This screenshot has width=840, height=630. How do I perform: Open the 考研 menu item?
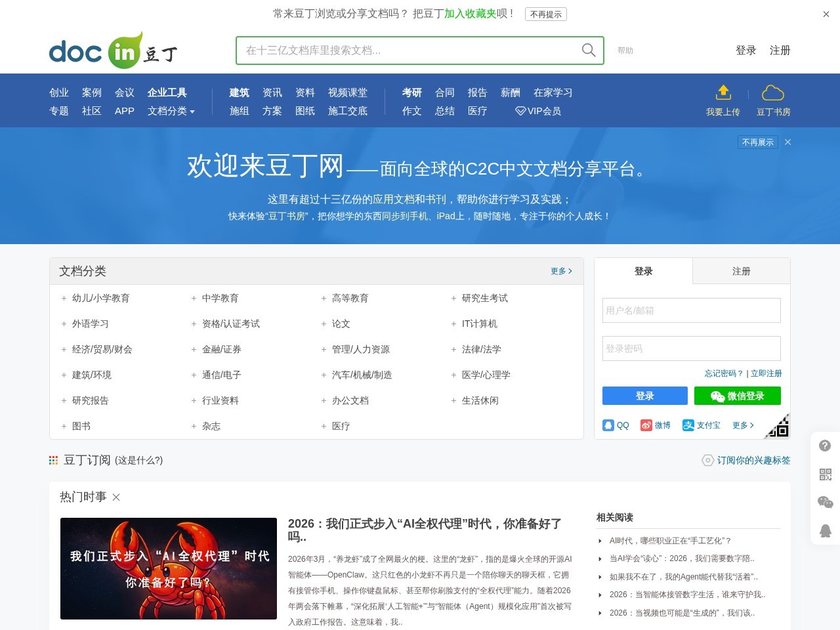pos(411,93)
